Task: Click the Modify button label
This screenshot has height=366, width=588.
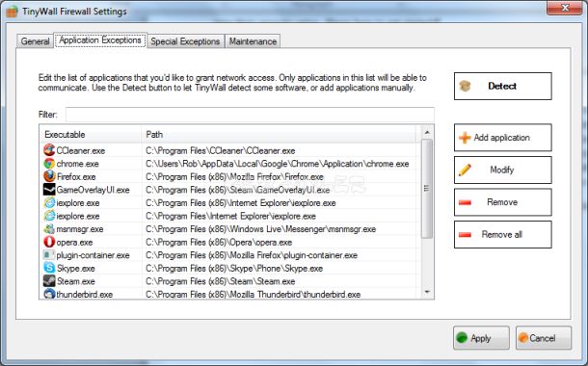Action: (502, 170)
